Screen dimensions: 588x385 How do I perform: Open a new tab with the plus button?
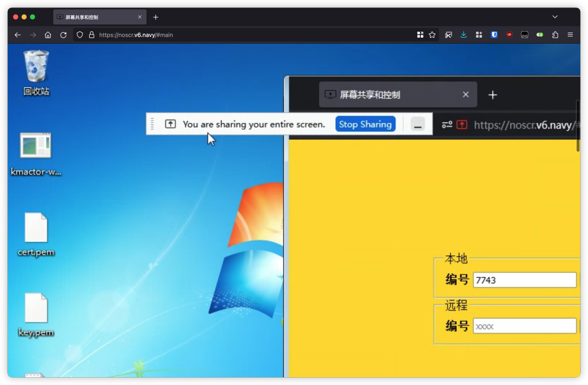point(156,17)
